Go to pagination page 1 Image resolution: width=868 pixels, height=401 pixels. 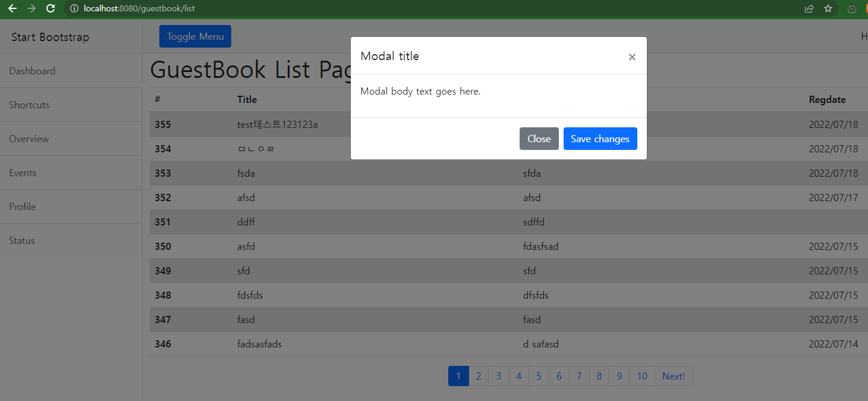click(x=458, y=376)
